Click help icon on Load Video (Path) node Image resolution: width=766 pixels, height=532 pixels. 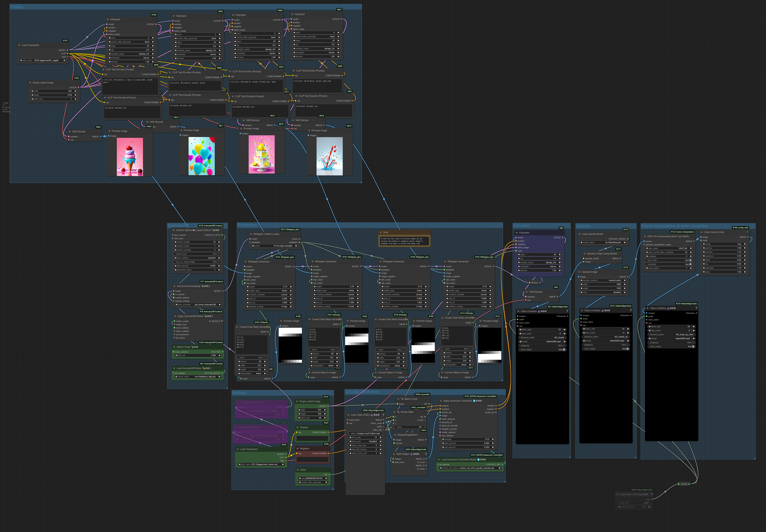click(x=383, y=415)
